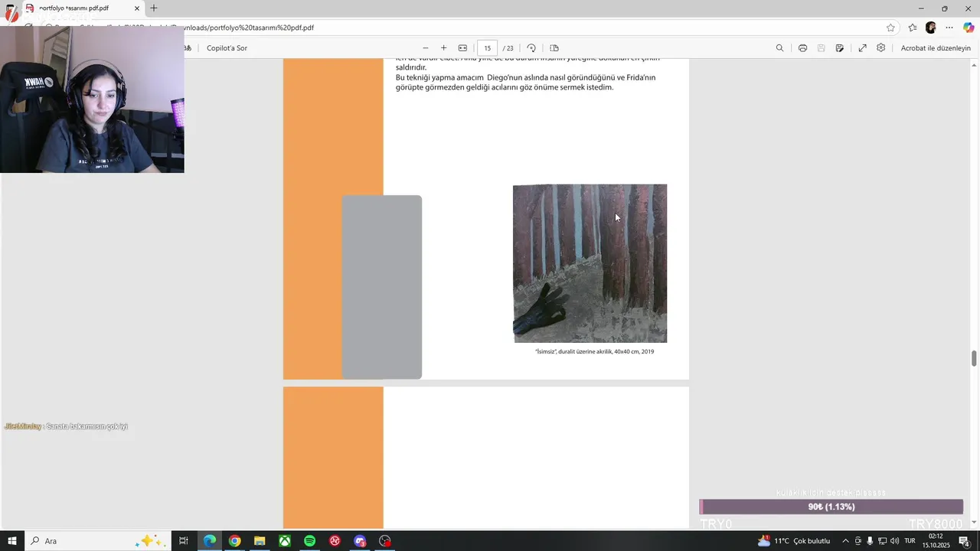The height and width of the screenshot is (551, 980).
Task: Click Acrobat ile düzenleyin button
Action: click(x=936, y=48)
